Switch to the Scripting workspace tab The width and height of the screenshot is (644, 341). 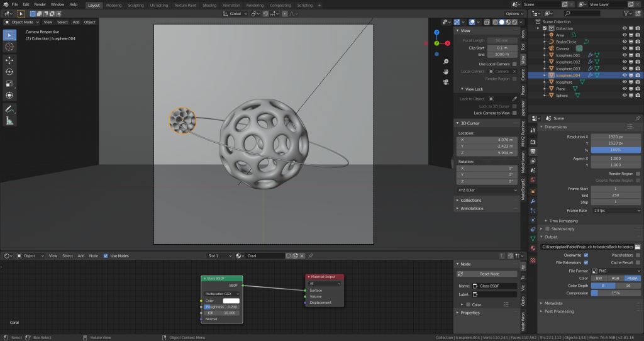[x=305, y=5]
